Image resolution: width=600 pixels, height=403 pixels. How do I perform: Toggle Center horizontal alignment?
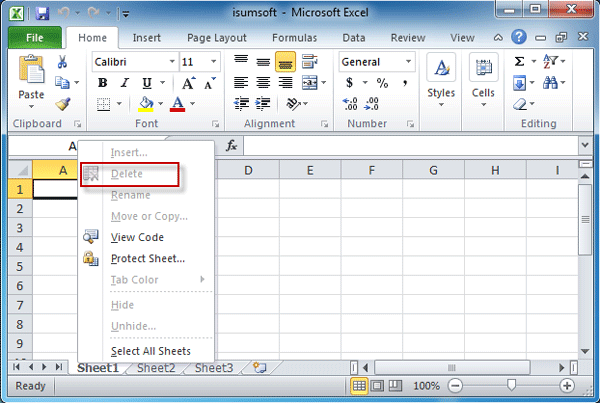[x=263, y=83]
